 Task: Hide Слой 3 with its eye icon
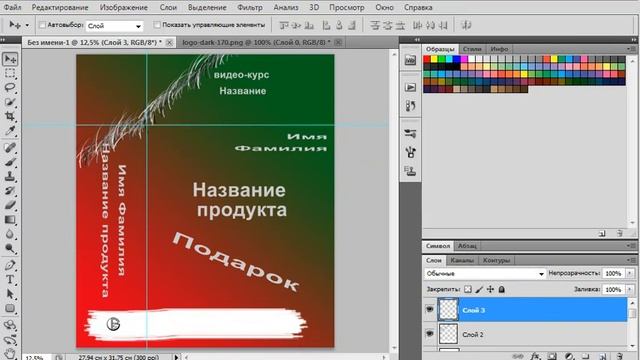tap(430, 309)
